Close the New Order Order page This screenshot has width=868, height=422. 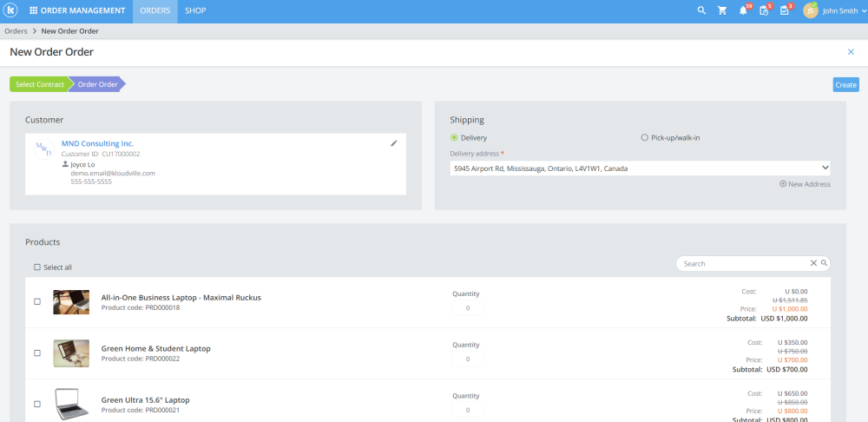pos(851,52)
